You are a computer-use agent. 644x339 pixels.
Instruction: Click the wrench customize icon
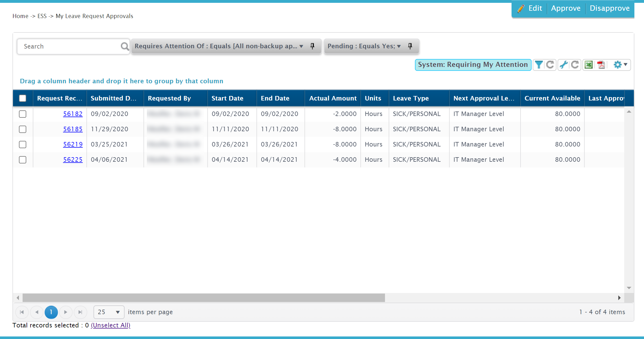point(563,65)
